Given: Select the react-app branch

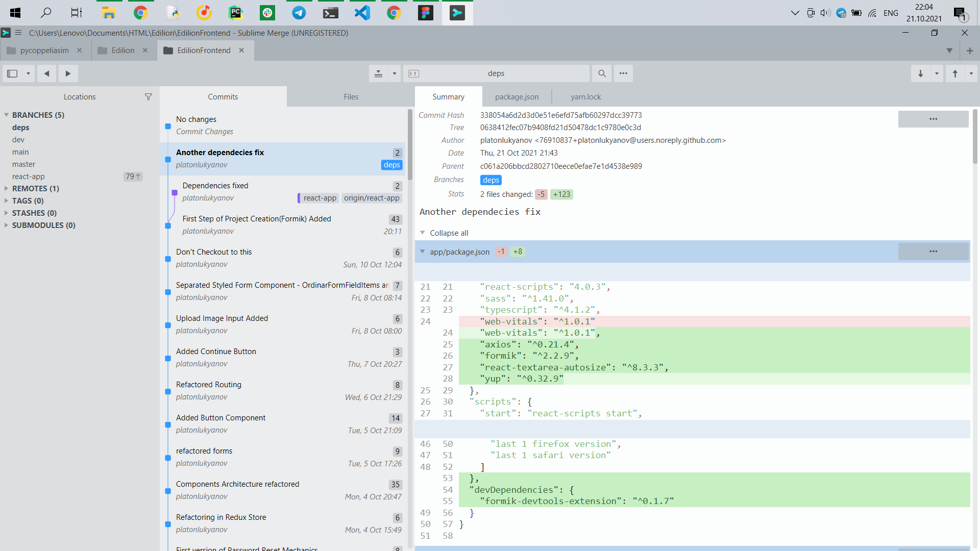Looking at the screenshot, I should point(29,177).
